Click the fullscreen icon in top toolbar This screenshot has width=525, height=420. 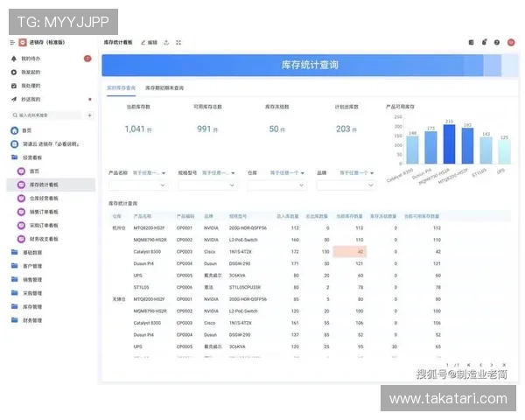tap(178, 43)
